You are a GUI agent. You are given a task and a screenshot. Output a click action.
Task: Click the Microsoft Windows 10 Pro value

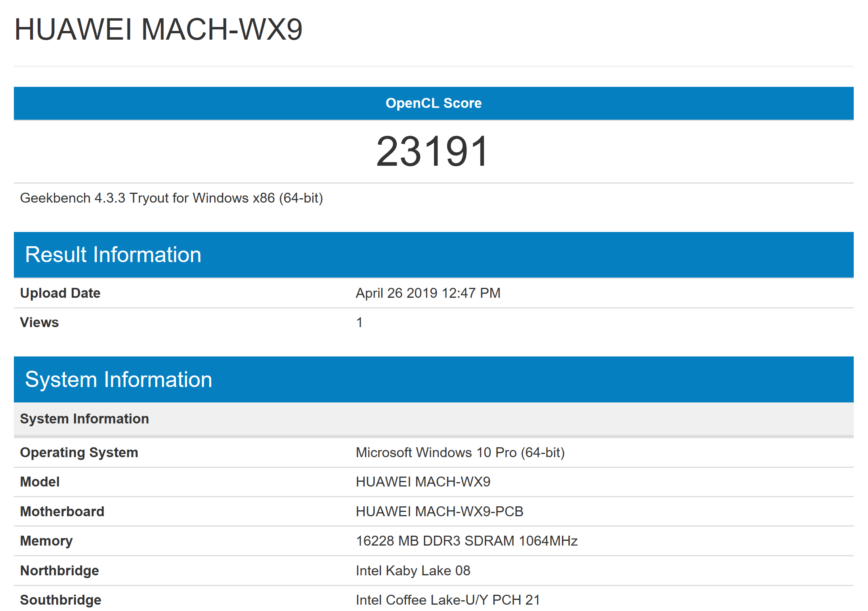(x=460, y=452)
